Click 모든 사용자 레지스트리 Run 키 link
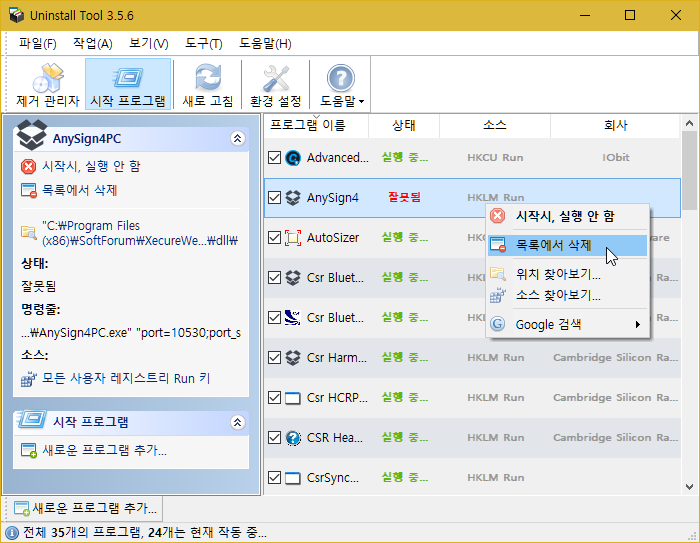This screenshot has height=543, width=700. tap(125, 378)
